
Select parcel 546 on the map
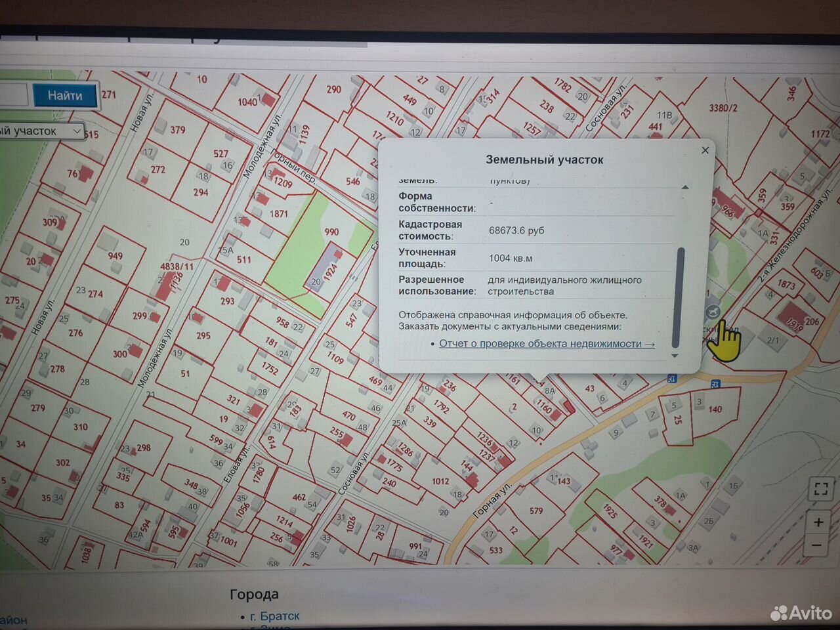(x=353, y=182)
